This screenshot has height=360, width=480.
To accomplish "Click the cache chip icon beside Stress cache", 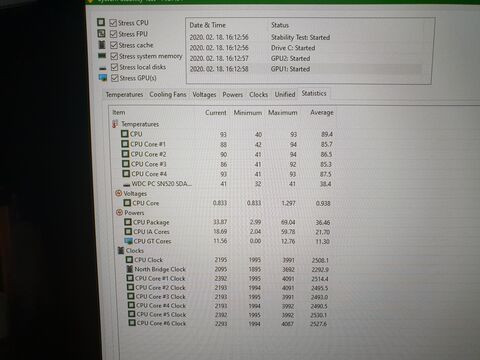I will (x=102, y=45).
